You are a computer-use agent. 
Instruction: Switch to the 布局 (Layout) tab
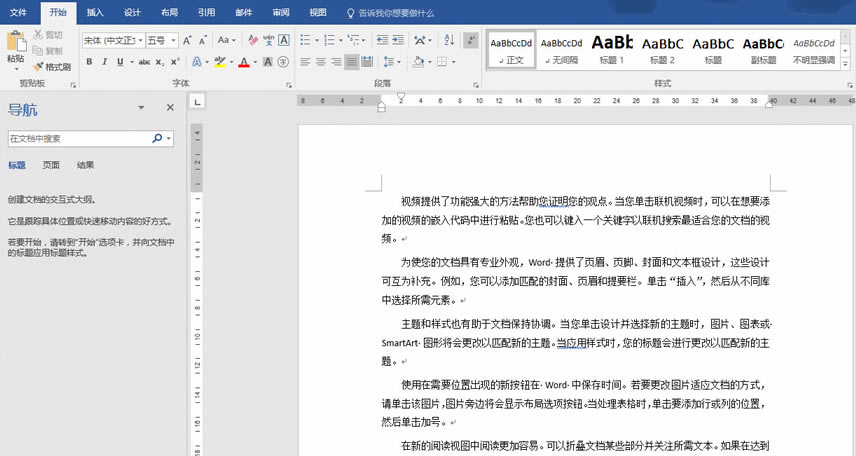pos(169,12)
